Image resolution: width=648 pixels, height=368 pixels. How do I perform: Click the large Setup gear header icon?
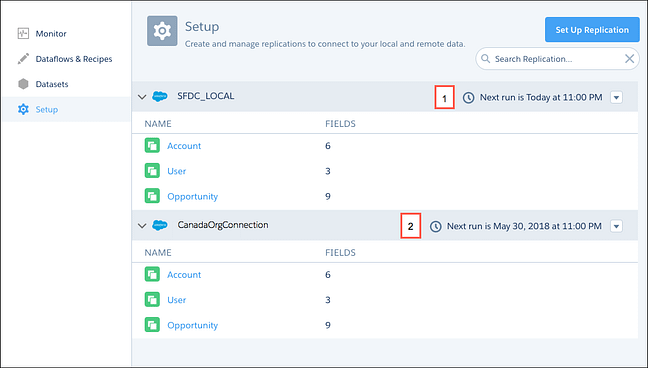click(162, 31)
